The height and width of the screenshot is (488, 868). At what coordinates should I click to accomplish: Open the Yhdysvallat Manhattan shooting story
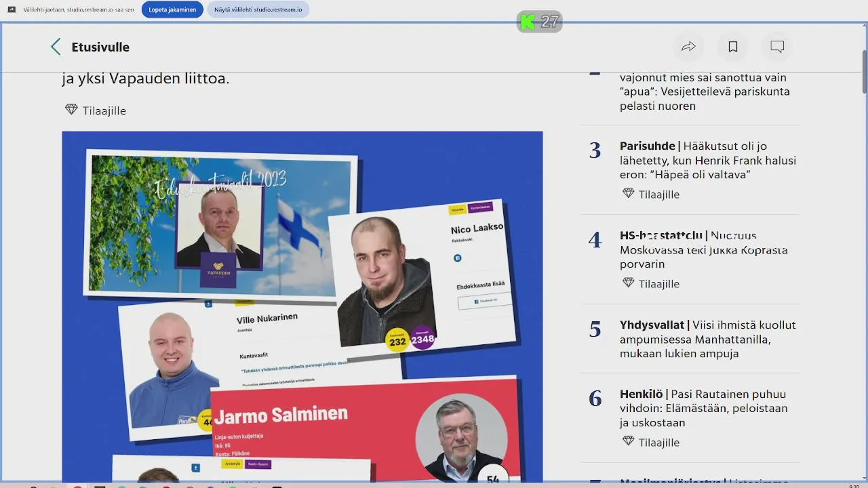[x=708, y=339]
